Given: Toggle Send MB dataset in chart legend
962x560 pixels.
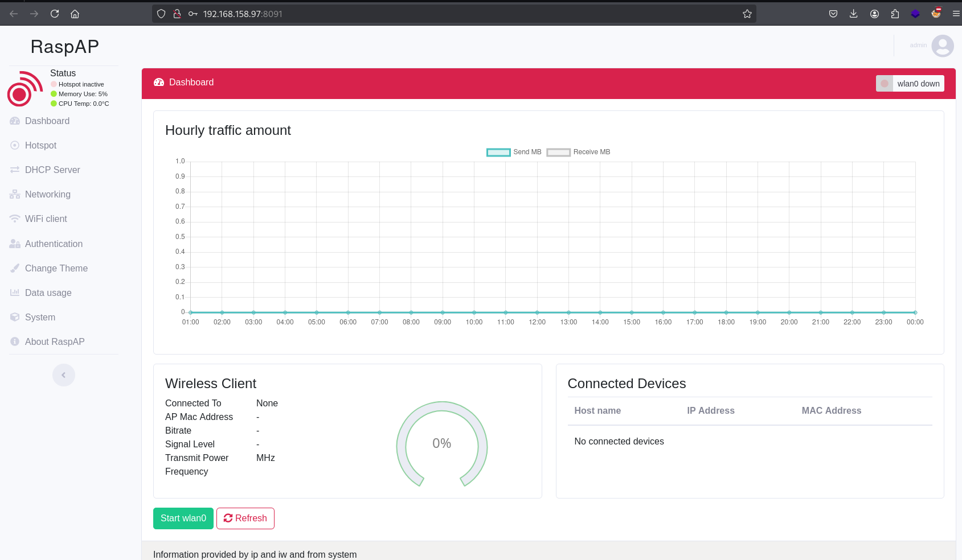Looking at the screenshot, I should 514,152.
